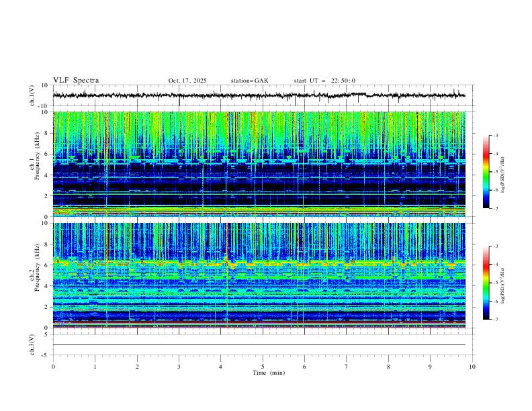
Task: Click the 'ch.3(V)' axis label
Action: point(32,345)
